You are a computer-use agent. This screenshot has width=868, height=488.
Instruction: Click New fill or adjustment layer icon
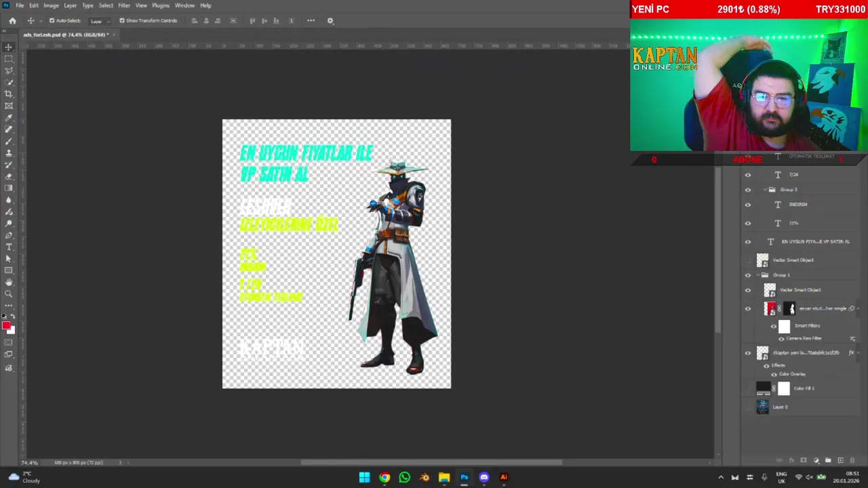point(816,460)
